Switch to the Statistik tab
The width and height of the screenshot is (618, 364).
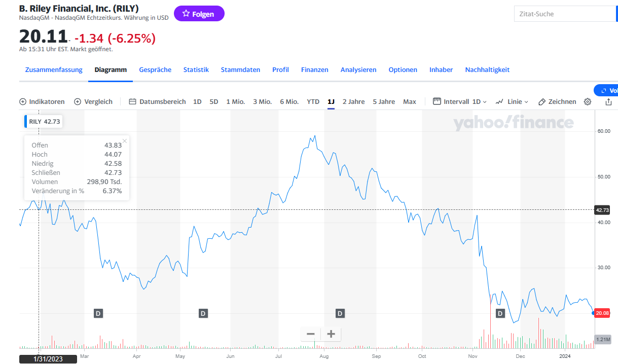(196, 69)
